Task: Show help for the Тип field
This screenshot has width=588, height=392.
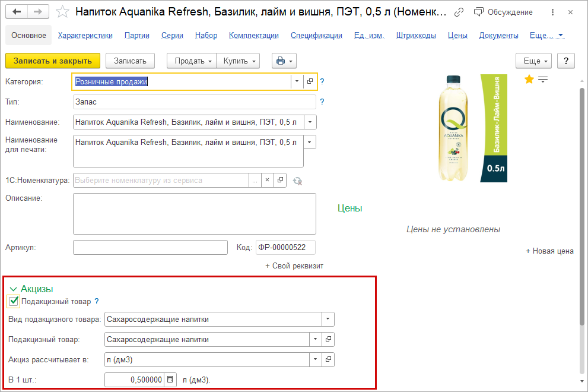Action: tap(322, 102)
